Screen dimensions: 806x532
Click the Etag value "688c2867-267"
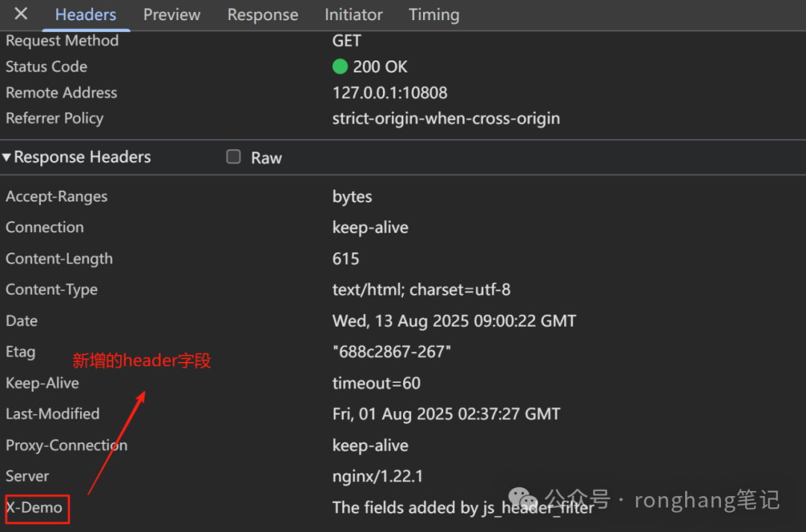[x=392, y=352]
